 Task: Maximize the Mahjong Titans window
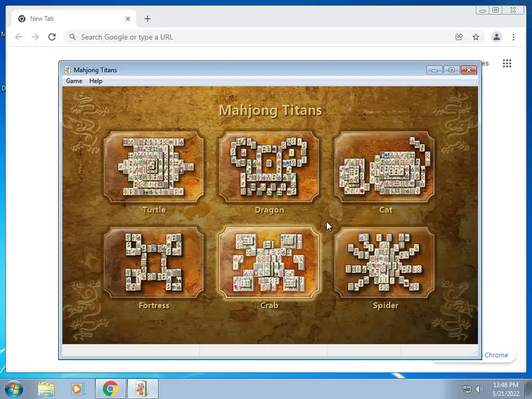[x=451, y=70]
